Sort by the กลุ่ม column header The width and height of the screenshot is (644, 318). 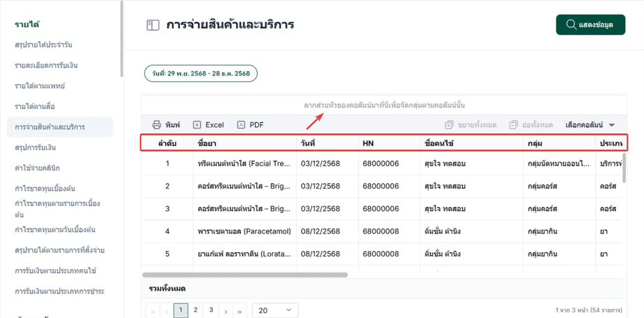559,143
